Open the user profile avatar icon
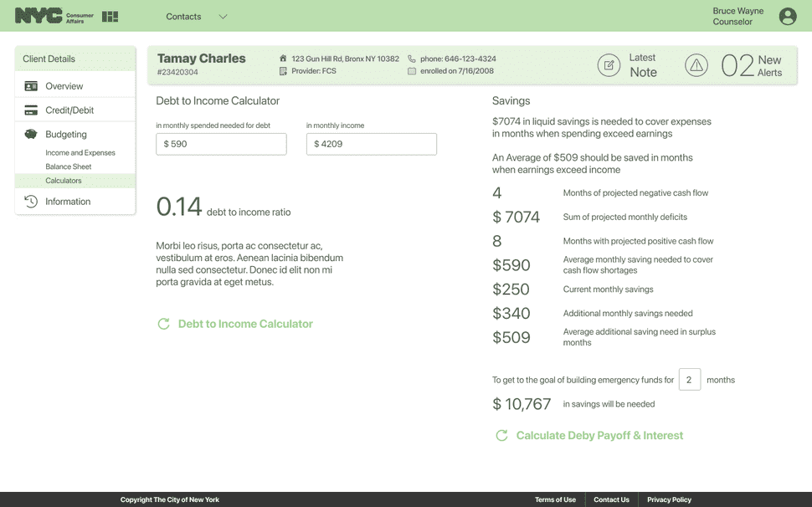Viewport: 812px width, 507px height. 787,16
